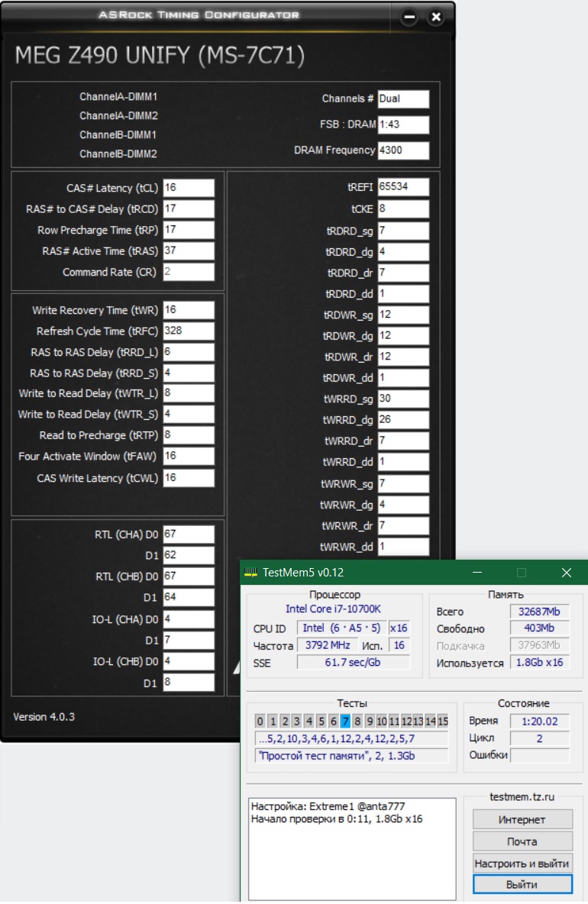Screen dimensions: 588x904
Task: Close the TestMem5 window
Action: pyautogui.click(x=566, y=573)
